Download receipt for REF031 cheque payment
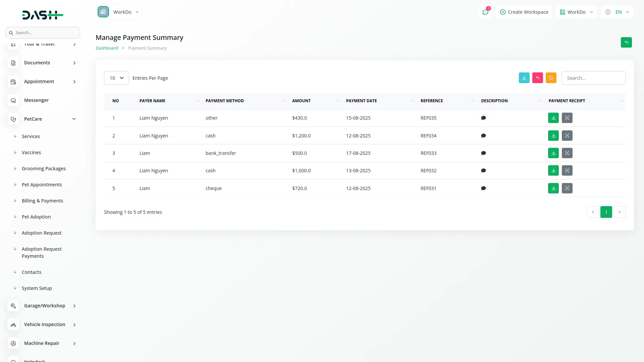The width and height of the screenshot is (644, 362). tap(553, 188)
